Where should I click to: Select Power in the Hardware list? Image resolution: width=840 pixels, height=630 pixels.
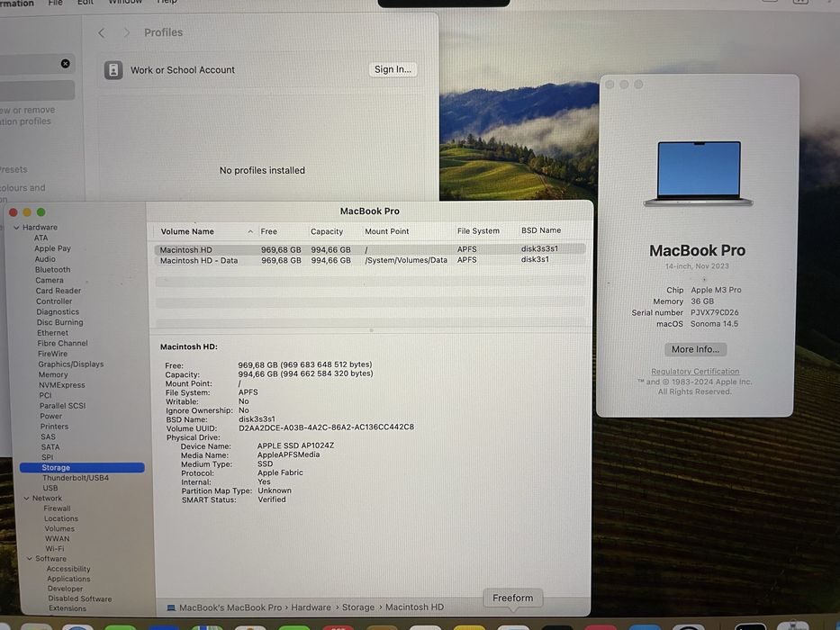pos(51,416)
